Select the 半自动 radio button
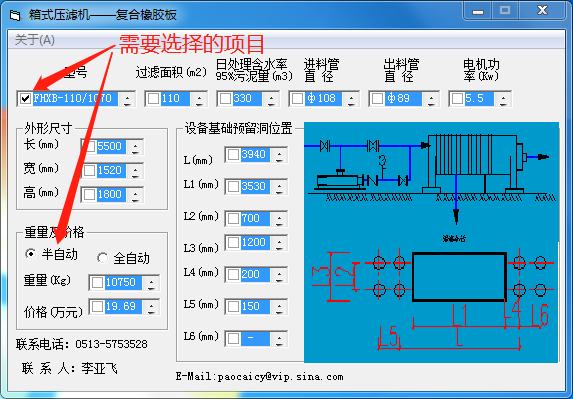The width and height of the screenshot is (573, 399). [x=31, y=254]
